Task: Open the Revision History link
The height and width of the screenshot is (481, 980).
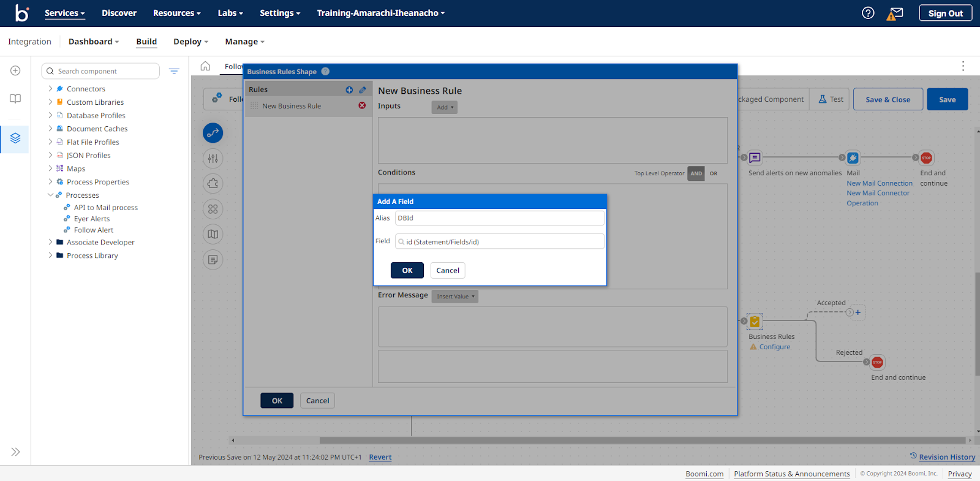Action: coord(947,457)
